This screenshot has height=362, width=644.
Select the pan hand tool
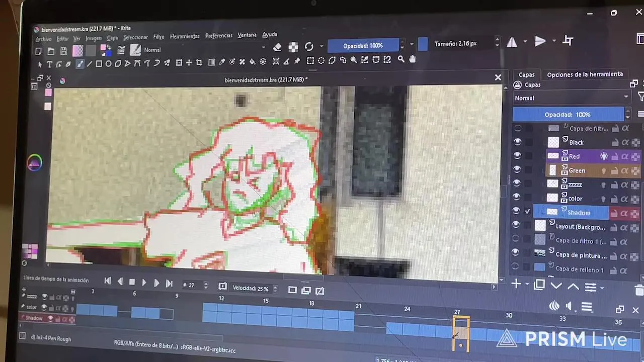point(413,59)
